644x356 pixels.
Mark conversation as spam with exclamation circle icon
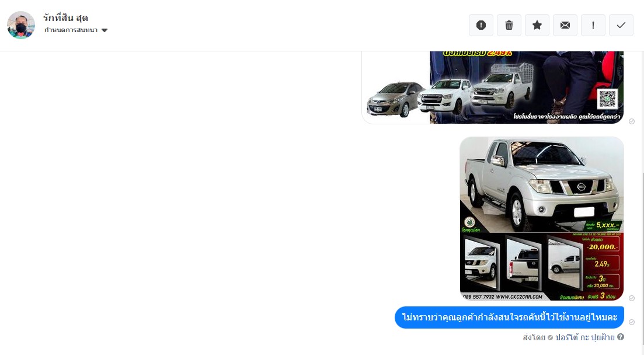tap(481, 26)
